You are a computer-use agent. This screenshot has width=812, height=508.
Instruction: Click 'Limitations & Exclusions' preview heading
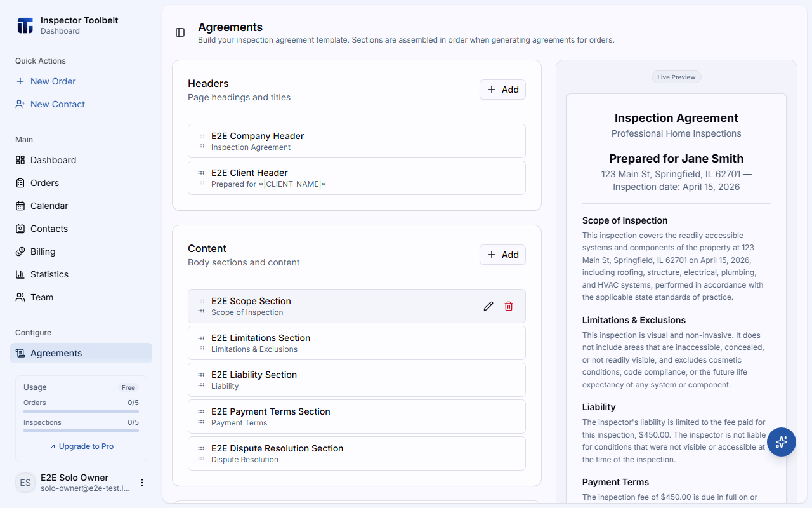tap(634, 320)
